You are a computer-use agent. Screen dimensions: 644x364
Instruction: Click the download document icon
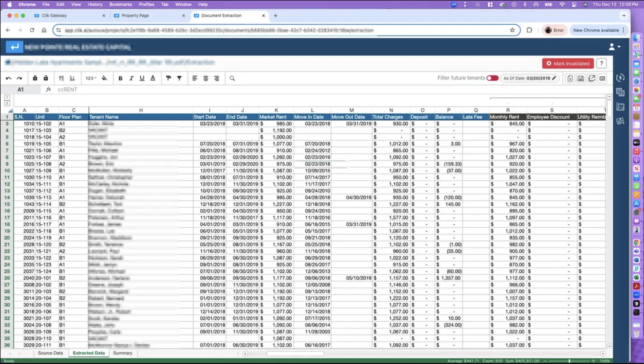coord(570,78)
